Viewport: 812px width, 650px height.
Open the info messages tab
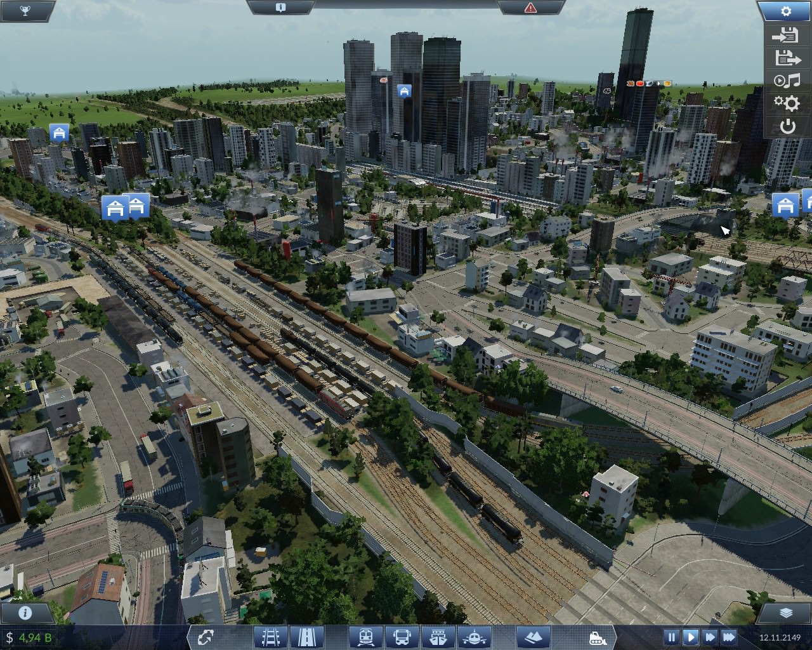point(280,8)
